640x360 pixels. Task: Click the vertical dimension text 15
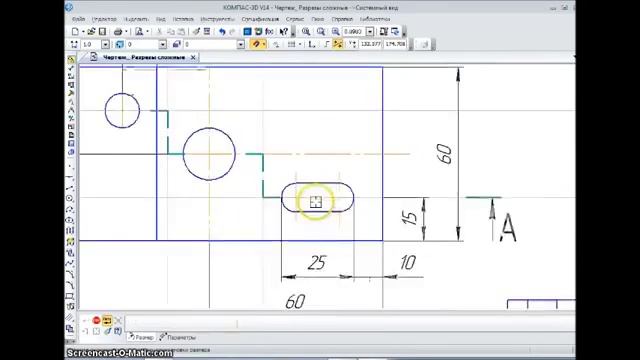click(410, 218)
